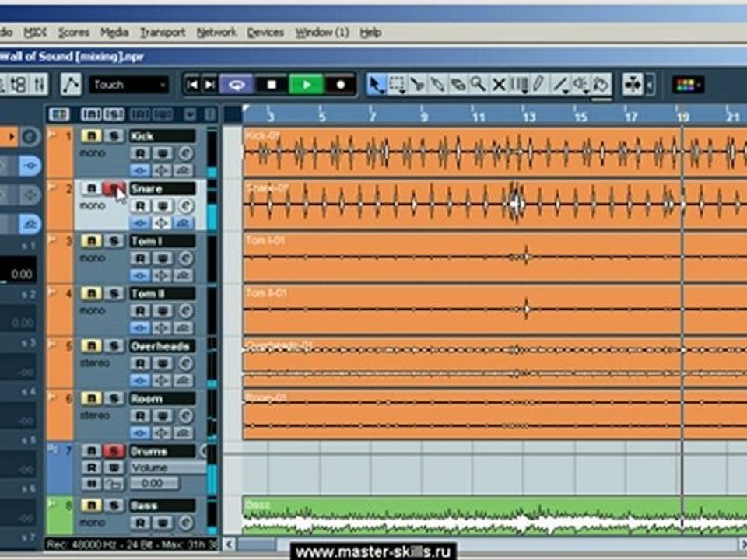Solo the Kick track
747x560 pixels.
[x=114, y=136]
